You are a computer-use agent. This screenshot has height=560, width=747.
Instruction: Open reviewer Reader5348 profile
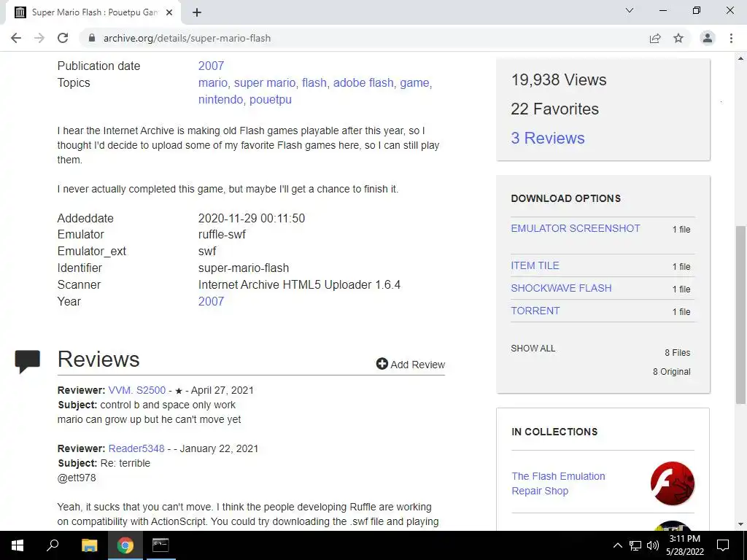(x=136, y=448)
